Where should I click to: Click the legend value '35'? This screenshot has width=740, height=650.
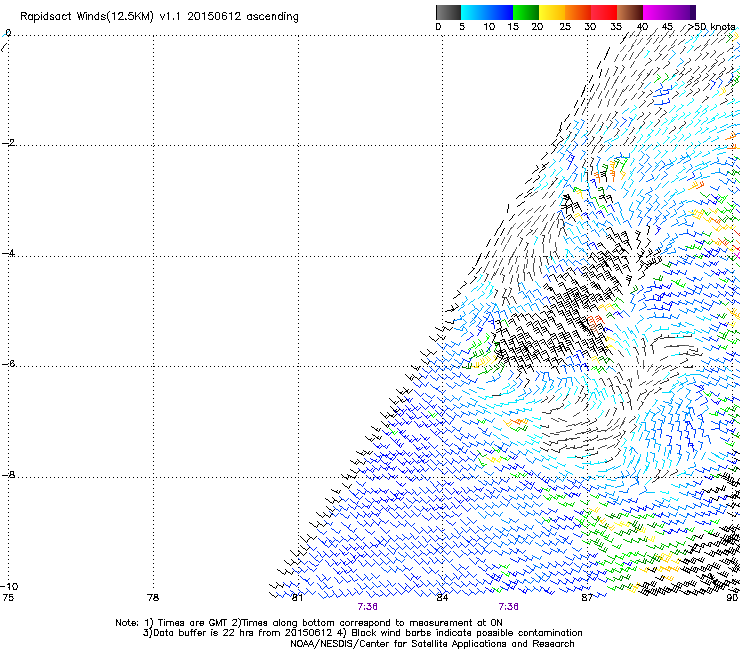click(x=616, y=27)
